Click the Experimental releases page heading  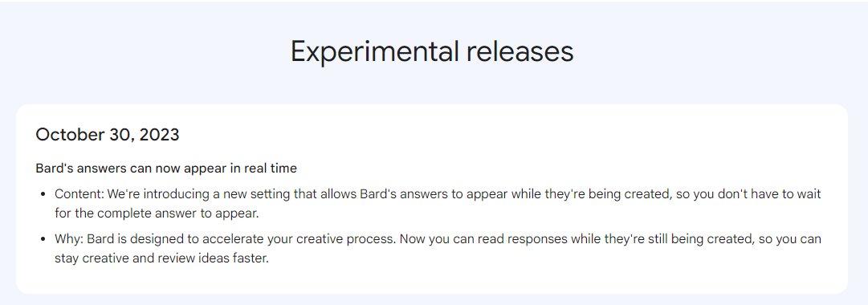click(x=432, y=51)
